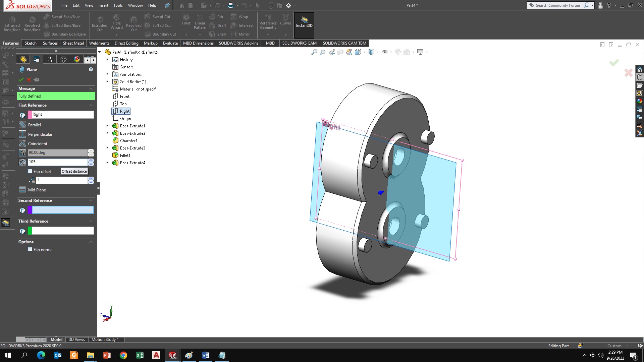
Task: Switch to the Sketch tab
Action: click(31, 43)
